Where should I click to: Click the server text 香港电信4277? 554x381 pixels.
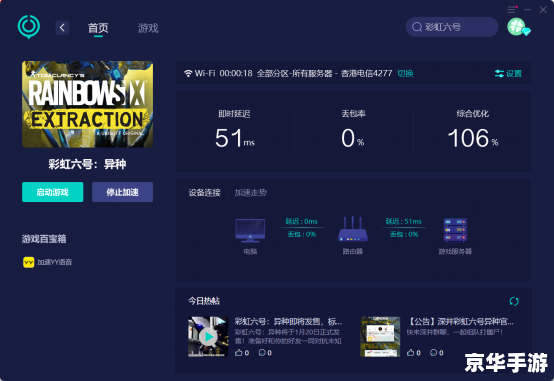tap(366, 73)
